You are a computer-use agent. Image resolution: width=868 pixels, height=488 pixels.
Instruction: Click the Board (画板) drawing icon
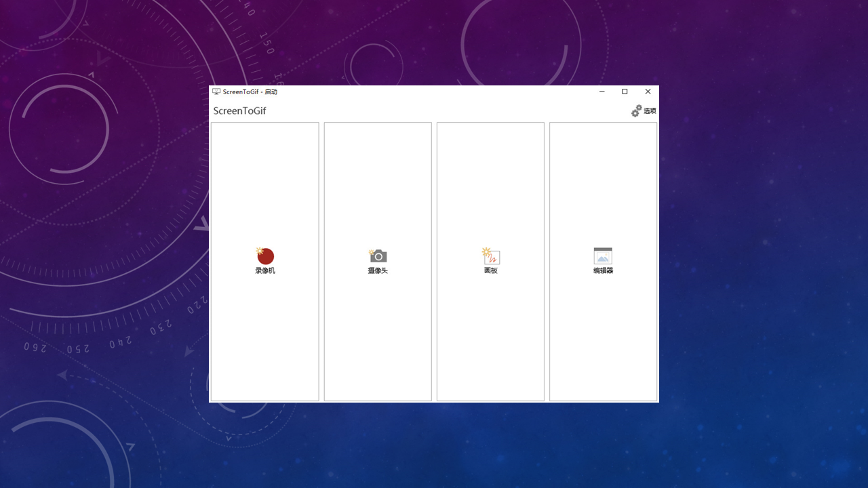tap(490, 256)
